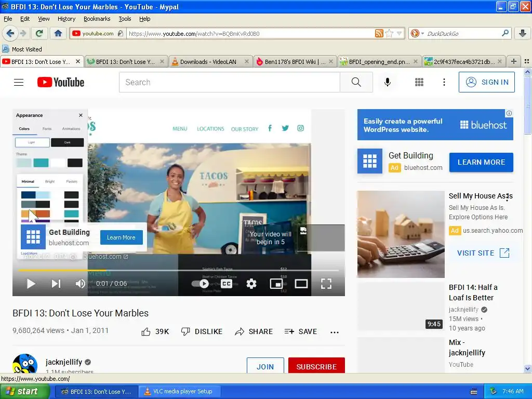
Task: Open YouTube settings three-dot menu
Action: [x=444, y=82]
